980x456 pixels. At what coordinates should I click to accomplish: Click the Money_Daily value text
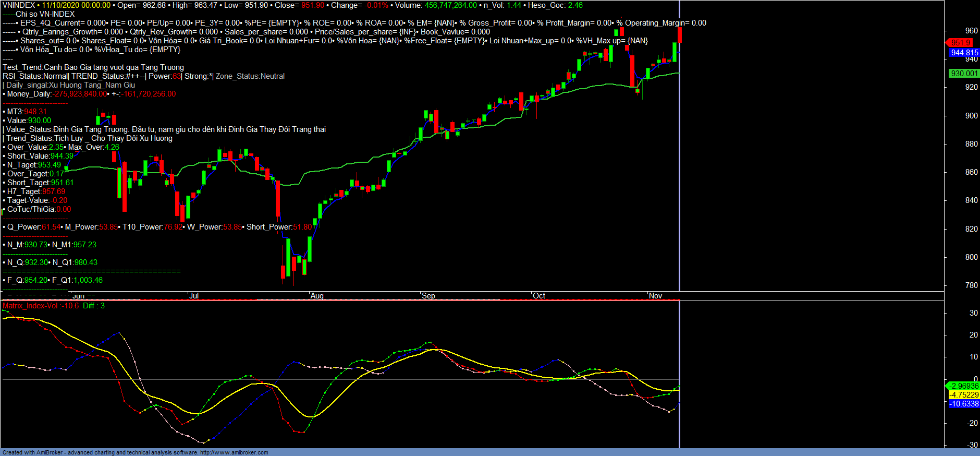point(81,94)
